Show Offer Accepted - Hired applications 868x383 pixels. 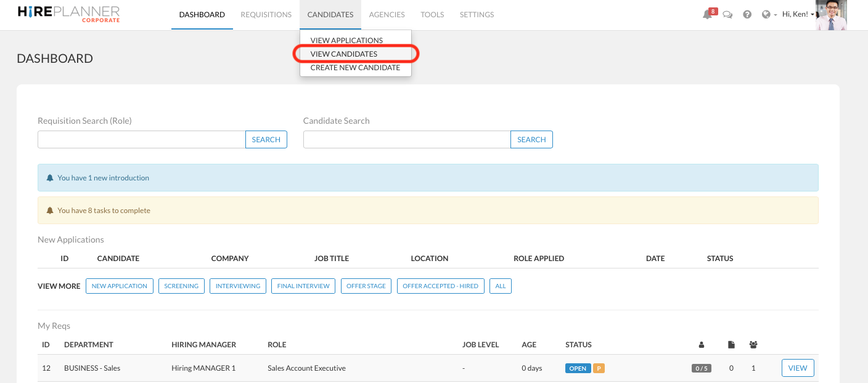[x=441, y=286]
